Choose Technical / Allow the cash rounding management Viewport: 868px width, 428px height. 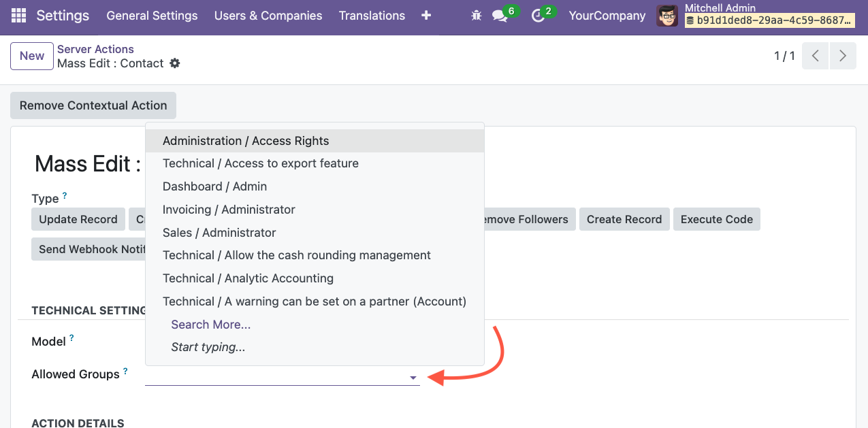coord(315,255)
